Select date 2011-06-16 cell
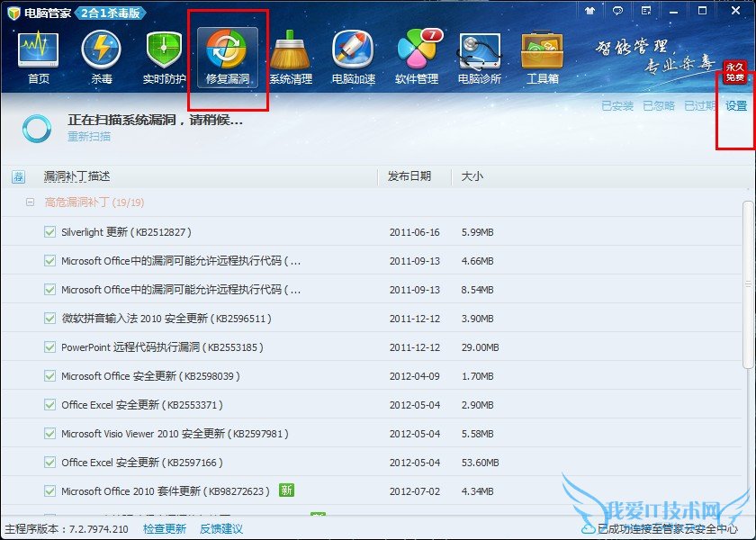The width and height of the screenshot is (756, 540). tap(415, 232)
